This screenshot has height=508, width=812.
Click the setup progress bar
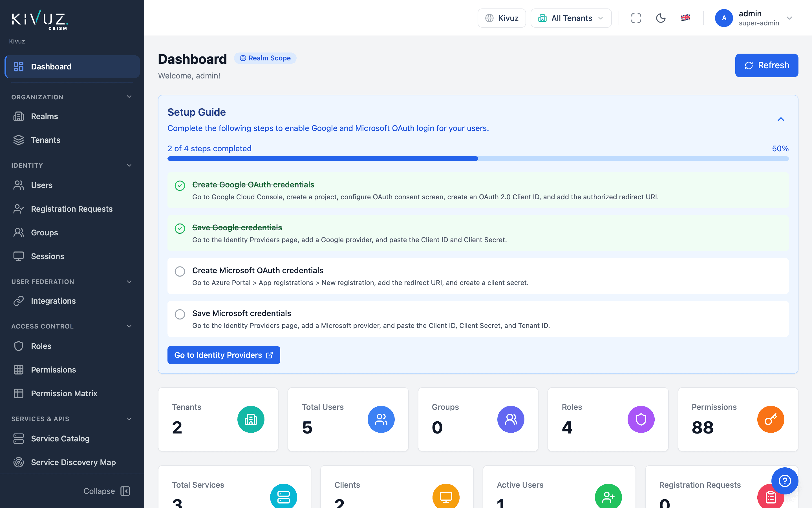click(478, 159)
